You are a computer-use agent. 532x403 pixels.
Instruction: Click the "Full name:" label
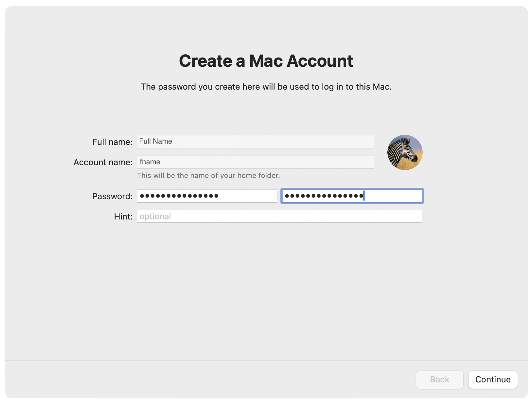click(112, 142)
